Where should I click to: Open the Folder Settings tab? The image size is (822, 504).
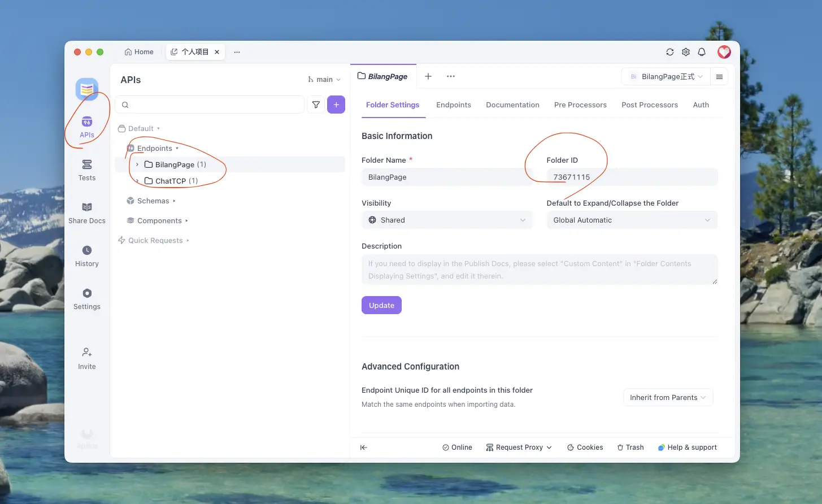point(393,105)
